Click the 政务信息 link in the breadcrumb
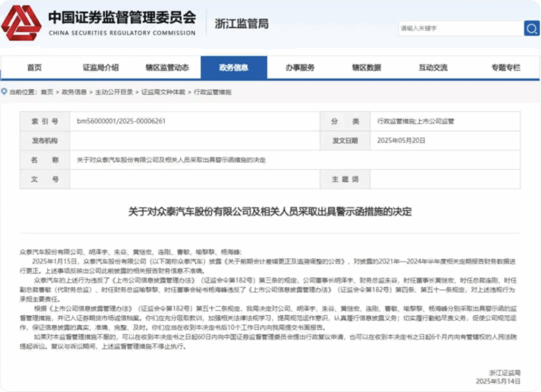This screenshot has width=541, height=392. click(74, 92)
